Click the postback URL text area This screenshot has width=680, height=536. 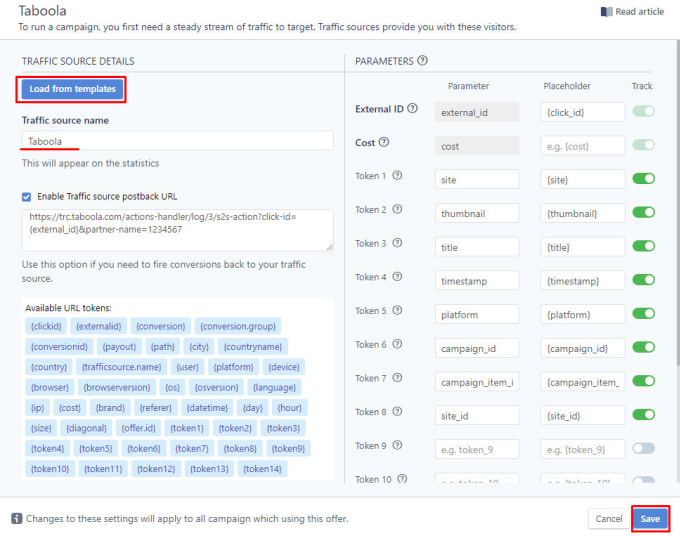pyautogui.click(x=178, y=230)
